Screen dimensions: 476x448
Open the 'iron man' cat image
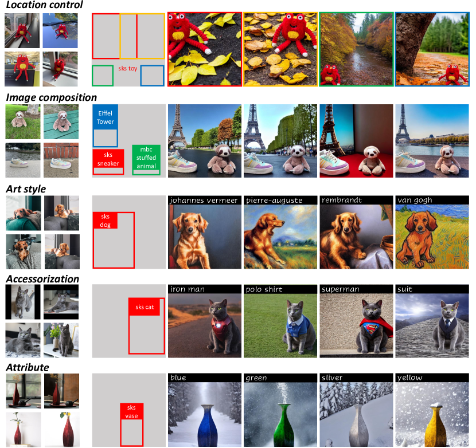205,321
